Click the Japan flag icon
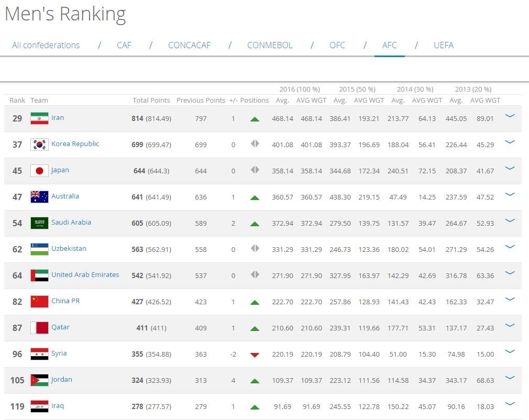 click(x=39, y=171)
